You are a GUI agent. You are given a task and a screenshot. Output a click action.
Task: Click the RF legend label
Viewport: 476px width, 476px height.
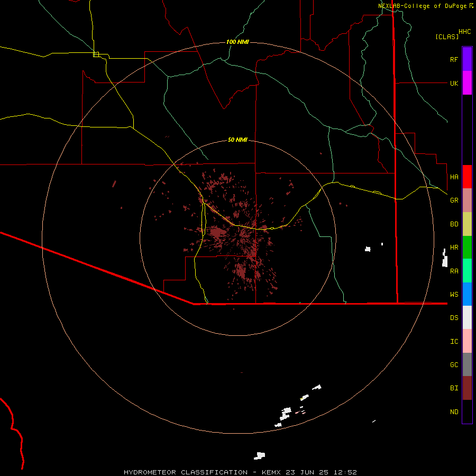click(454, 60)
